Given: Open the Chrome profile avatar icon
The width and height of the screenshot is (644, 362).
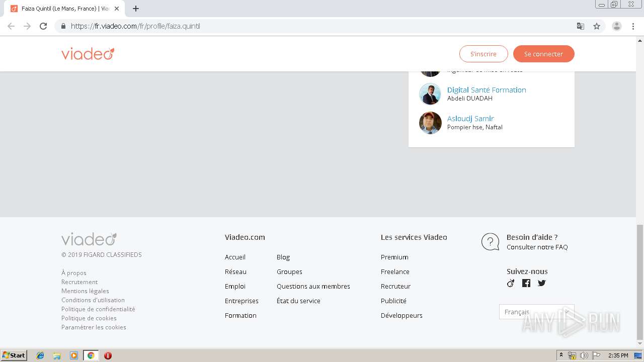Looking at the screenshot, I should [617, 26].
